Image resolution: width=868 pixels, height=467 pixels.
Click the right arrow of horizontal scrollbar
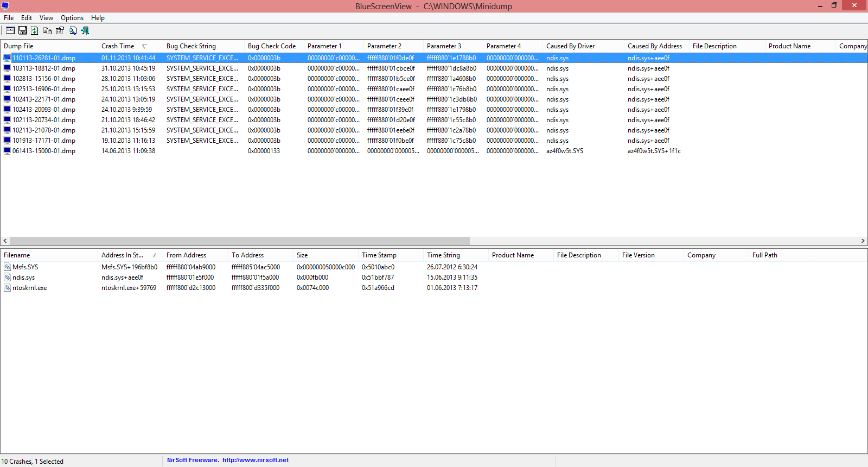863,241
